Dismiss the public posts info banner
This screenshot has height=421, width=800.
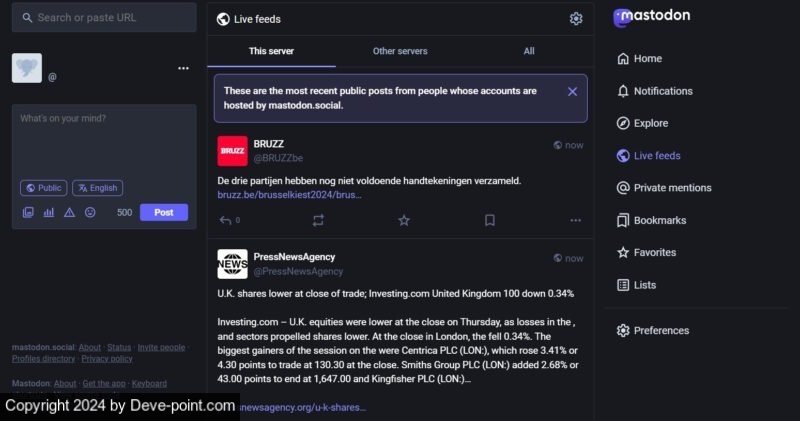click(x=572, y=91)
